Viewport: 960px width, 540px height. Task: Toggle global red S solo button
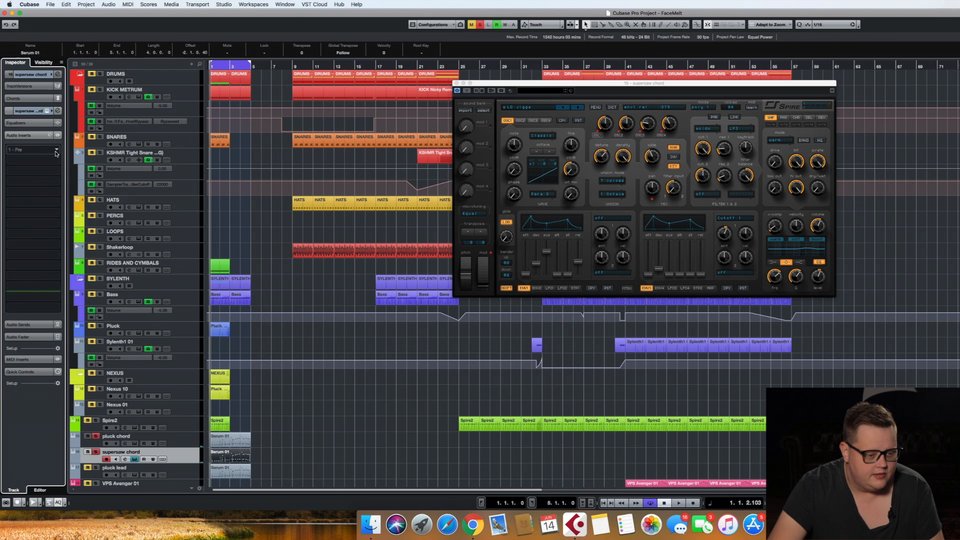(480, 24)
